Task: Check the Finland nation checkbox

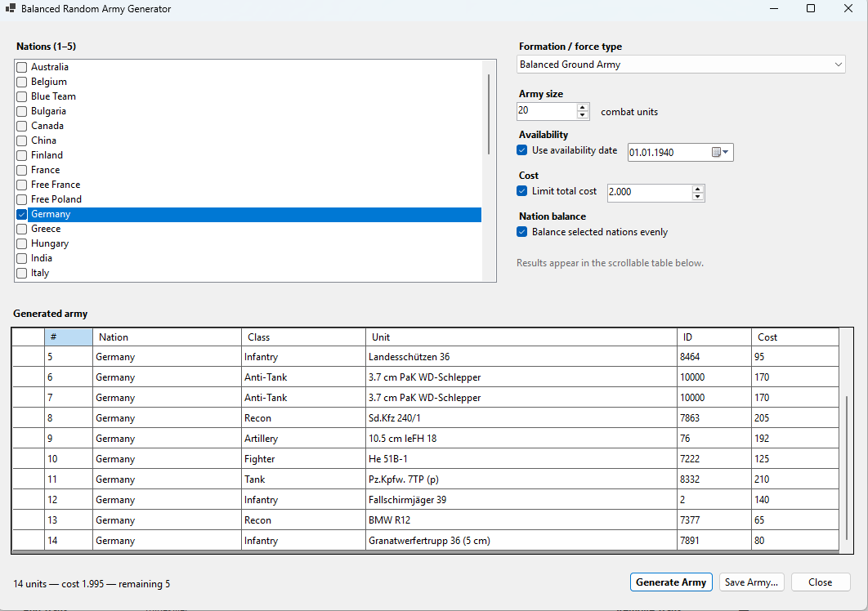Action: click(21, 155)
